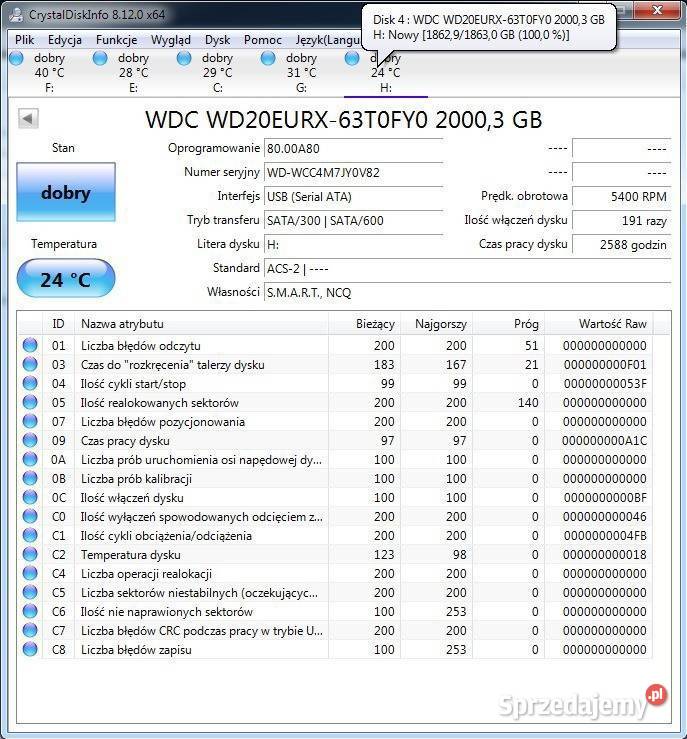The width and height of the screenshot is (687, 739).
Task: Click the previous disk arrow button
Action: pyautogui.click(x=28, y=119)
